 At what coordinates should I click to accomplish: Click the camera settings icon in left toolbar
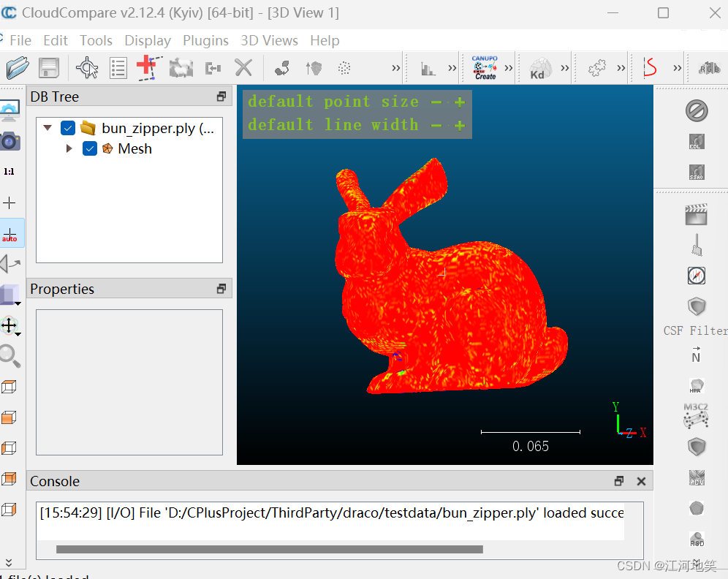tap(10, 141)
